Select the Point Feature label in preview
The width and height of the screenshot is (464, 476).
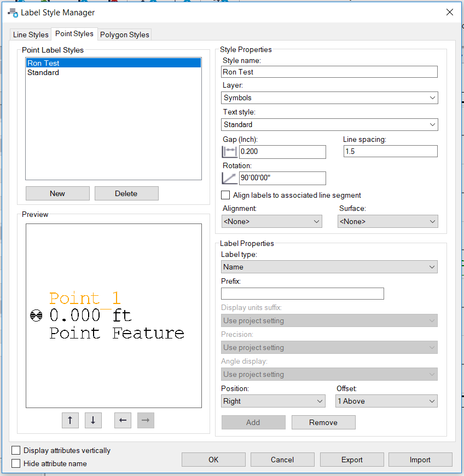tap(117, 333)
